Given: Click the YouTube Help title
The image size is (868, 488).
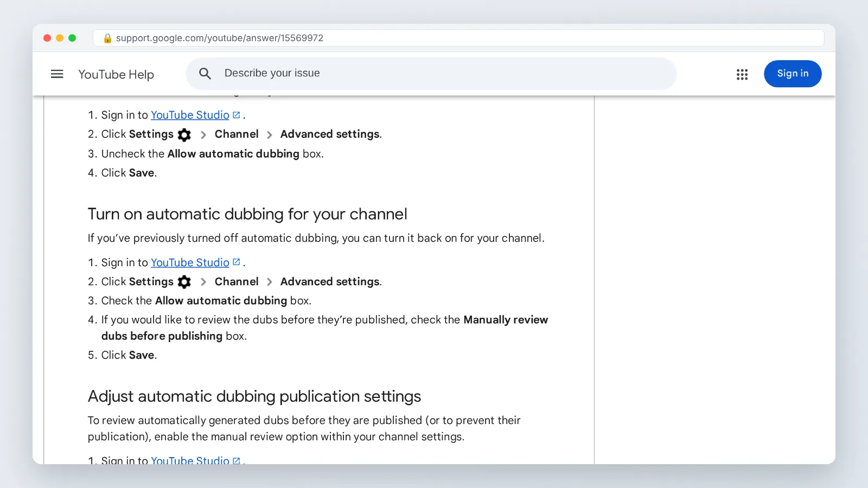Looking at the screenshot, I should coord(116,74).
